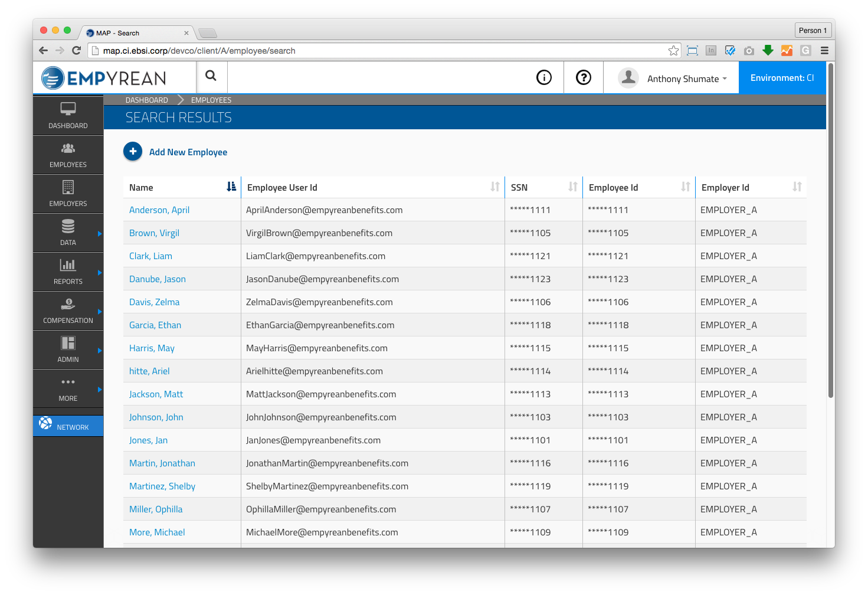868x595 pixels.
Task: Open employee Brown, Virgil
Action: tap(154, 233)
